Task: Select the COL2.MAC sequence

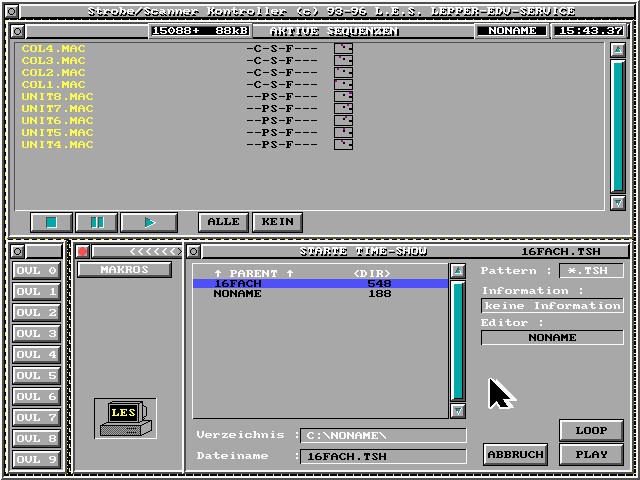Action: coord(53,73)
